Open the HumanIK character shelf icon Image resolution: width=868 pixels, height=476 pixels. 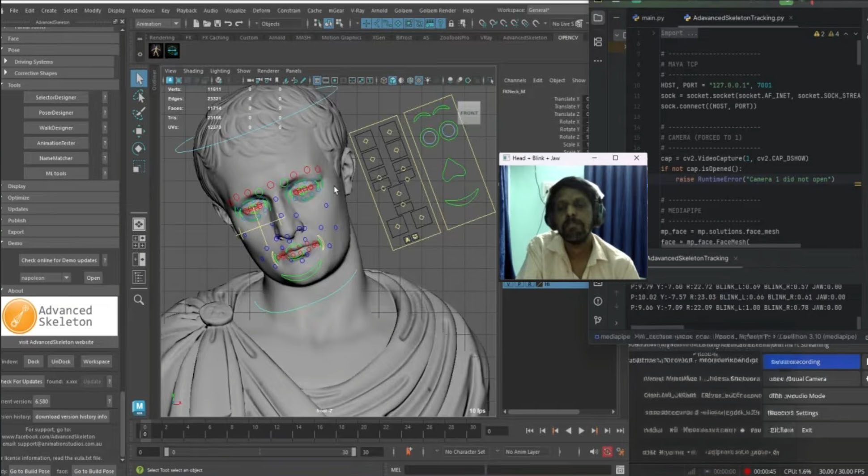[156, 51]
